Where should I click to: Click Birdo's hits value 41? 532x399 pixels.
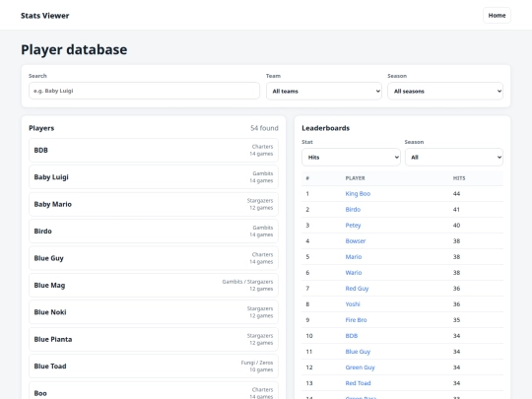click(456, 209)
